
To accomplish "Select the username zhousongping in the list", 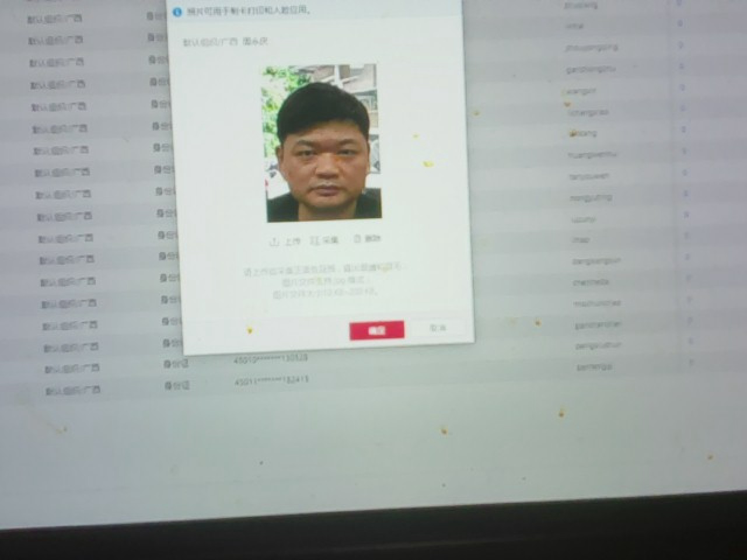I will [592, 48].
